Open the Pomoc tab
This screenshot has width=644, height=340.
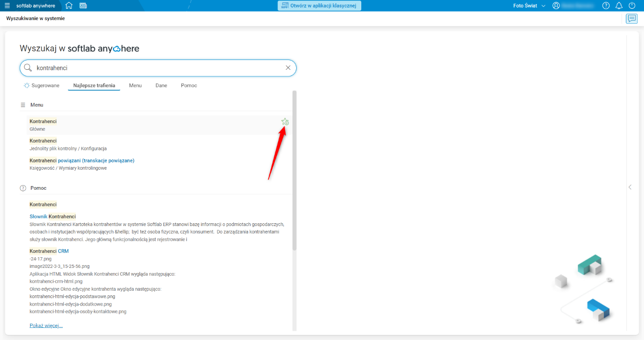coord(189,86)
